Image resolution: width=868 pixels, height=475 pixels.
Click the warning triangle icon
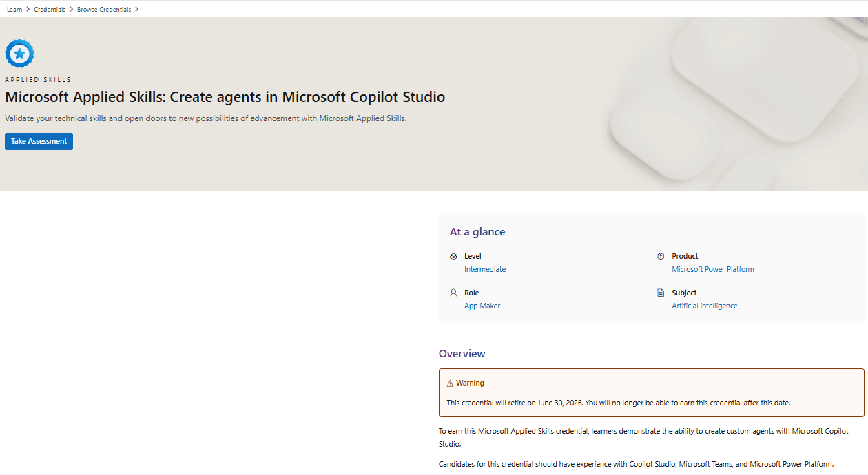450,383
